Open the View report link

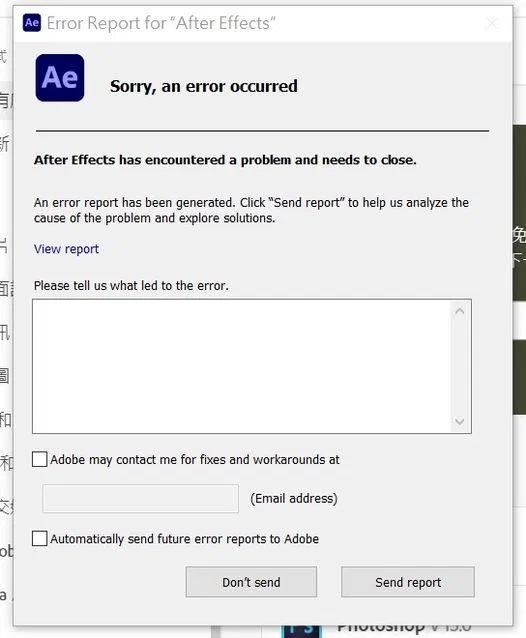pyautogui.click(x=66, y=249)
